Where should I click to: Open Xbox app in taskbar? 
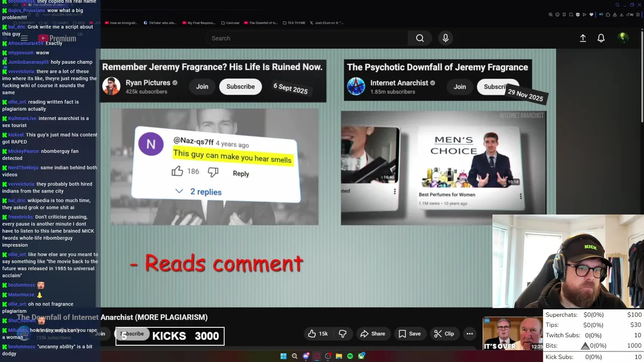(361, 356)
